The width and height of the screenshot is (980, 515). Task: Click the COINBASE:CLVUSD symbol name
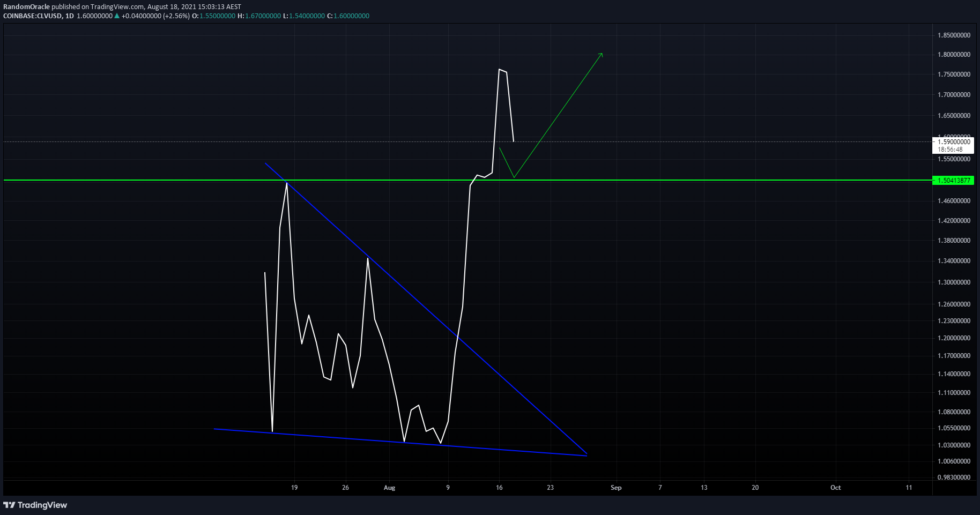[x=32, y=16]
